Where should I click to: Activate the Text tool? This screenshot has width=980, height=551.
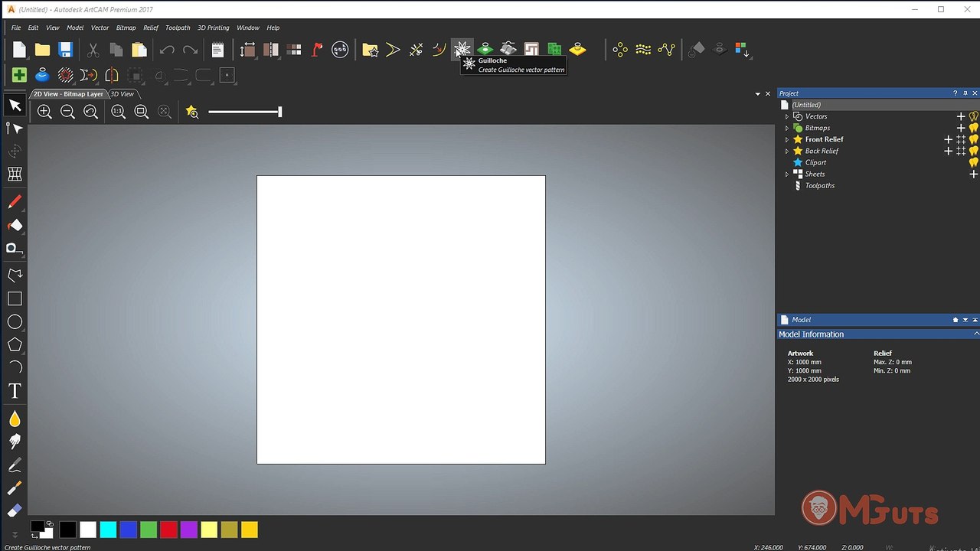tap(15, 391)
